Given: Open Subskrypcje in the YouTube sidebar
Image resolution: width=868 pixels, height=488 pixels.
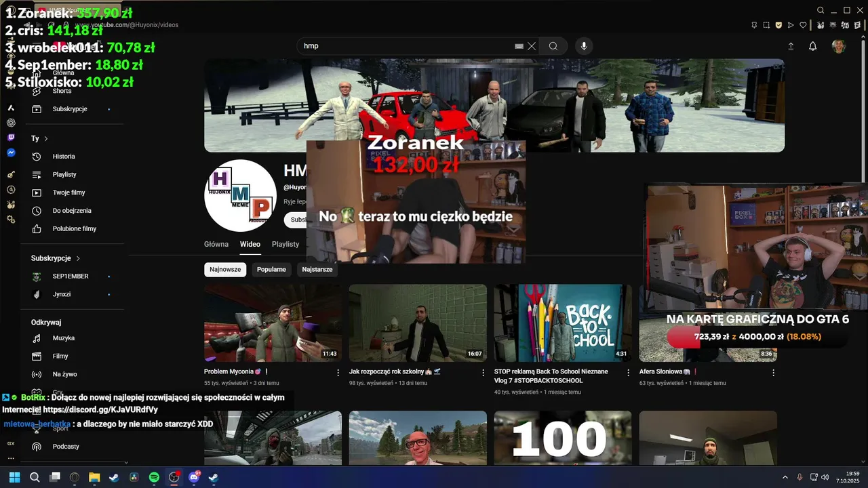Looking at the screenshot, I should 70,109.
